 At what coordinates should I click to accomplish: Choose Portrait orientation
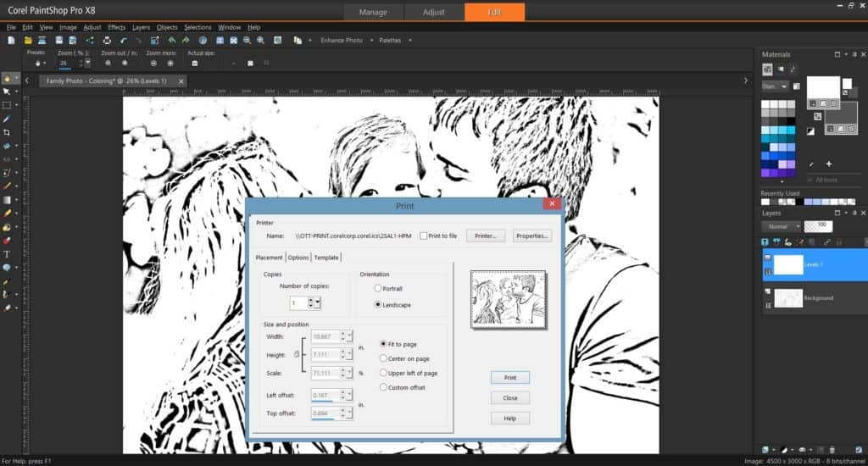coord(378,289)
